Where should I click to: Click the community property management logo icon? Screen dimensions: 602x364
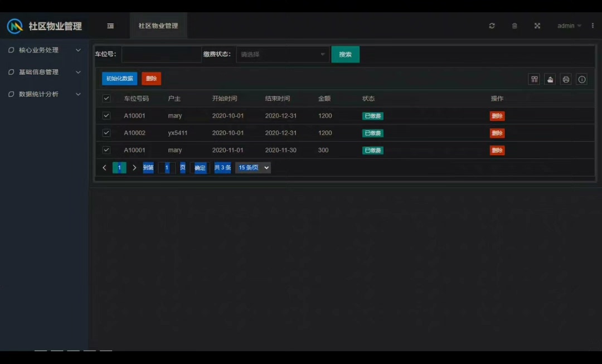pos(15,26)
